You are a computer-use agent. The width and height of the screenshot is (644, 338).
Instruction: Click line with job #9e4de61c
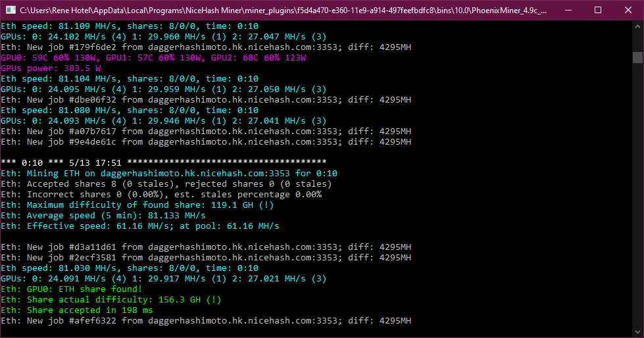click(206, 142)
